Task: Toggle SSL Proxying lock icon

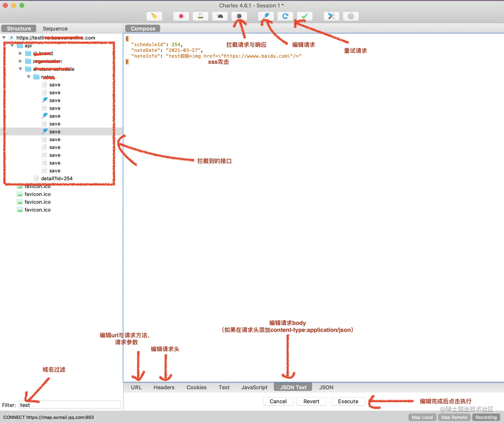Action: 201,16
